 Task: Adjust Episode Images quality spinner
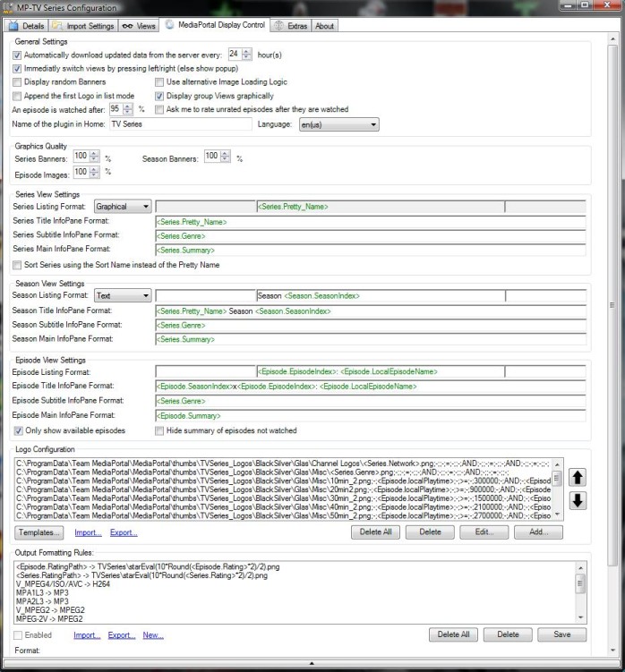pyautogui.click(x=94, y=172)
